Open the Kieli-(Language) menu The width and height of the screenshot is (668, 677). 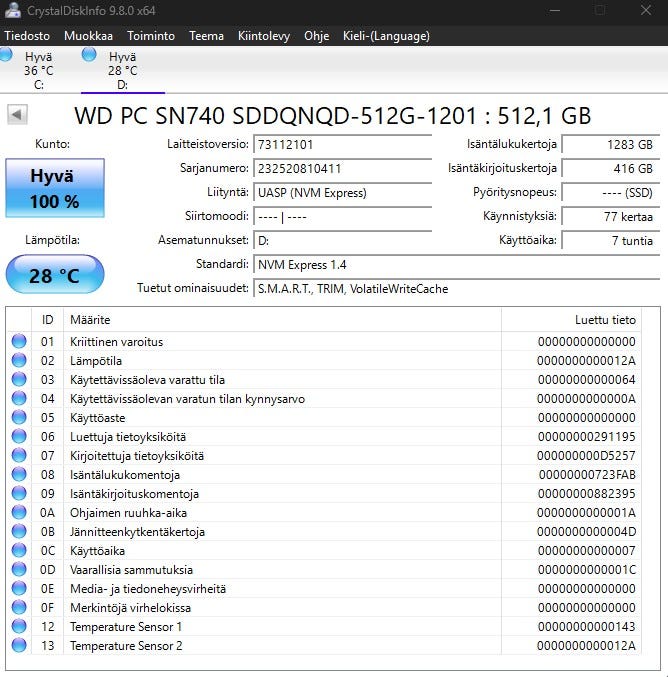[x=386, y=36]
